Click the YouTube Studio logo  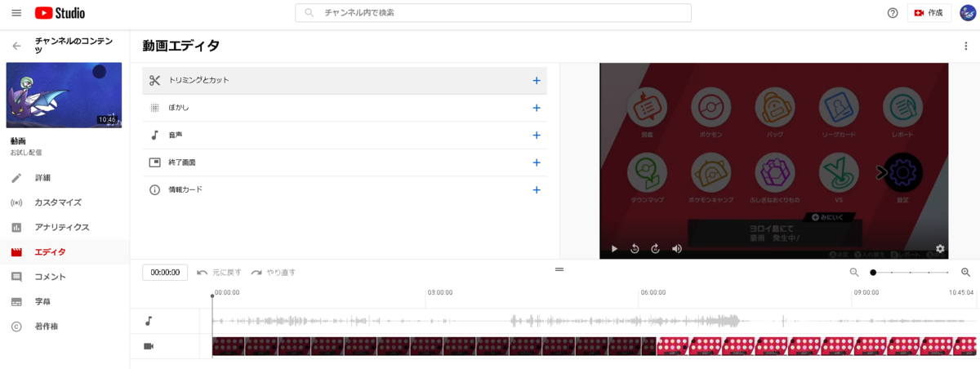point(60,13)
